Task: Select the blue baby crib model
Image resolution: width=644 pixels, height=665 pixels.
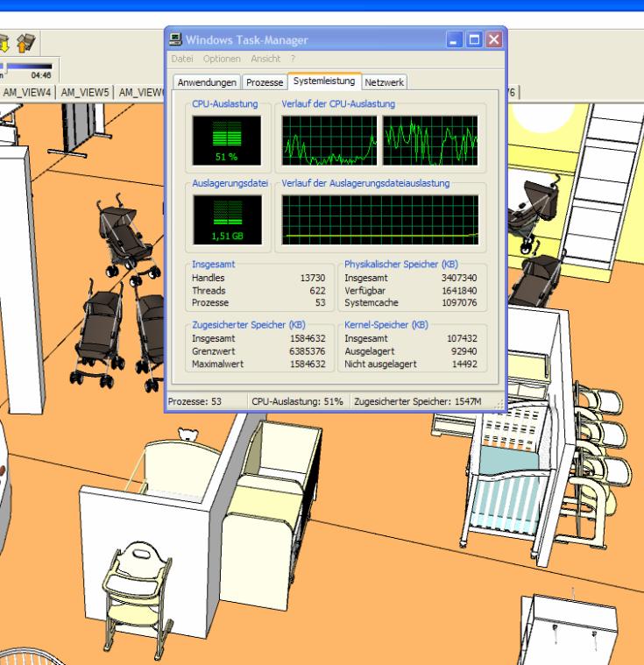Action: (x=507, y=478)
